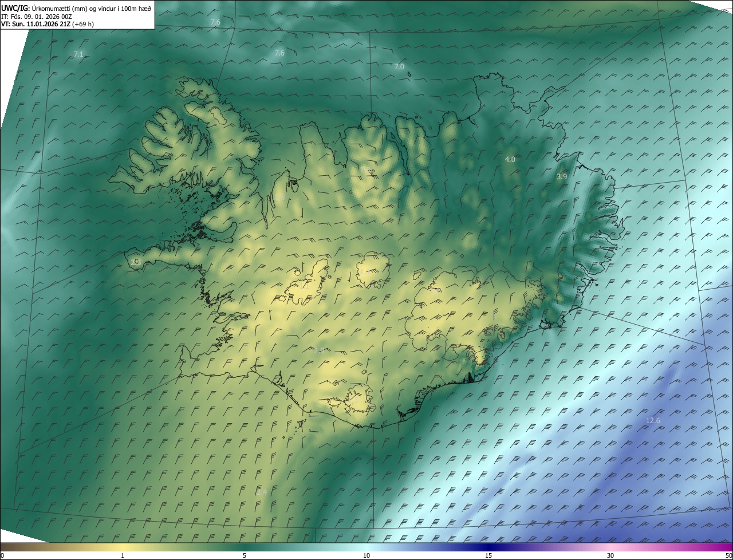Click the 4.0 value label on the map
Screen dimensions: 733x560
pyautogui.click(x=510, y=159)
